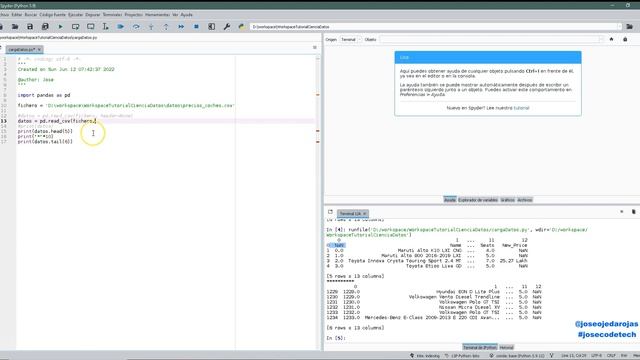Image resolution: width=640 pixels, height=360 pixels.
Task: Switch to the Historial bottom tab
Action: [x=506, y=347]
